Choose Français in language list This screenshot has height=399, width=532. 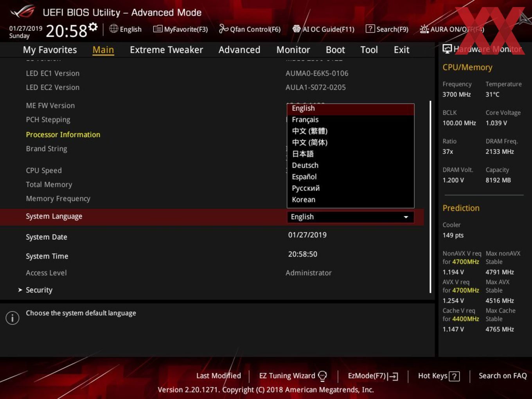[350, 120]
